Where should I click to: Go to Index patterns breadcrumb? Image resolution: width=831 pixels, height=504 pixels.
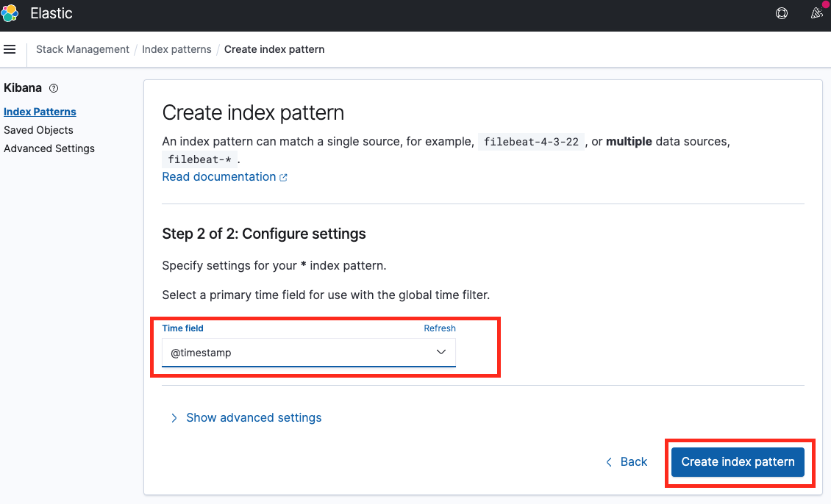[176, 49]
